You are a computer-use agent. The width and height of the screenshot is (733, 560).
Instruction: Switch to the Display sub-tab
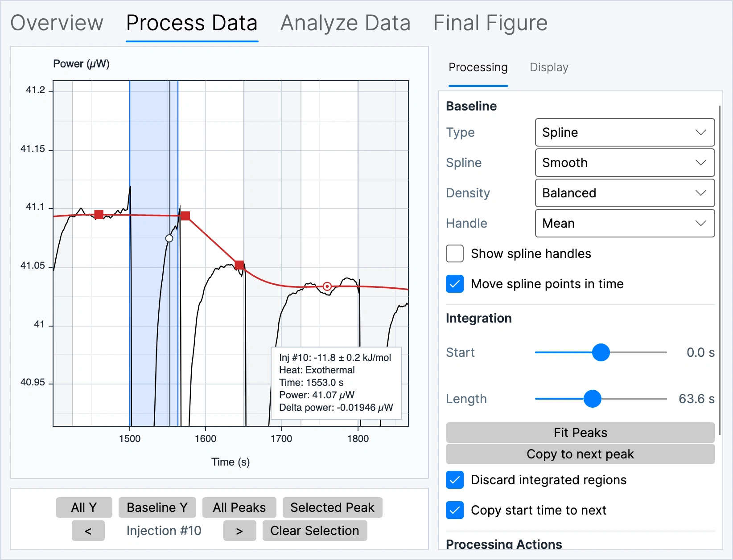(549, 67)
